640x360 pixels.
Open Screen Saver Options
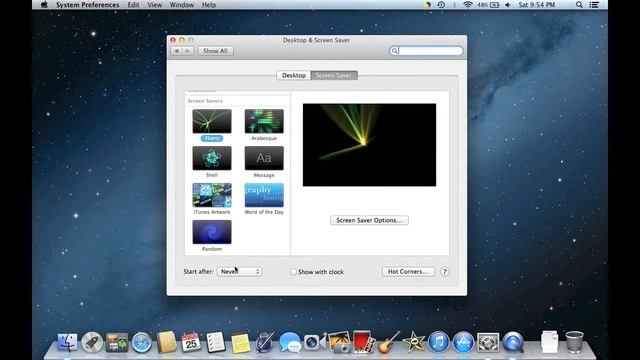pyautogui.click(x=369, y=220)
